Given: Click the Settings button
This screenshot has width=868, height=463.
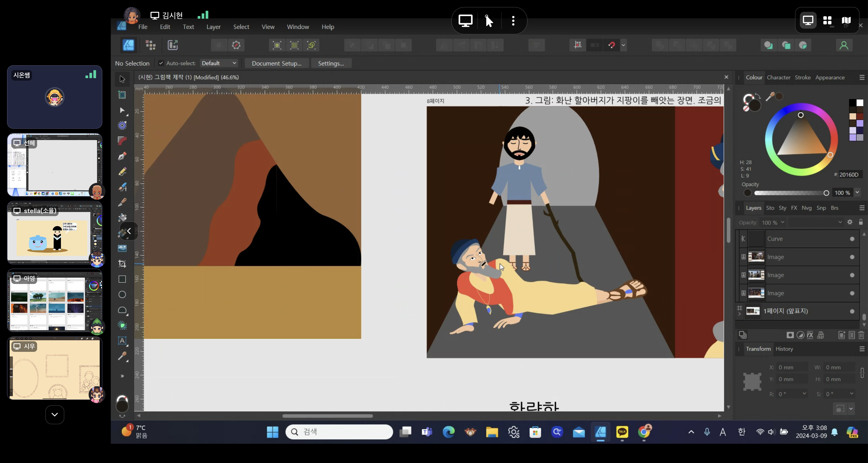Looking at the screenshot, I should pyautogui.click(x=331, y=63).
